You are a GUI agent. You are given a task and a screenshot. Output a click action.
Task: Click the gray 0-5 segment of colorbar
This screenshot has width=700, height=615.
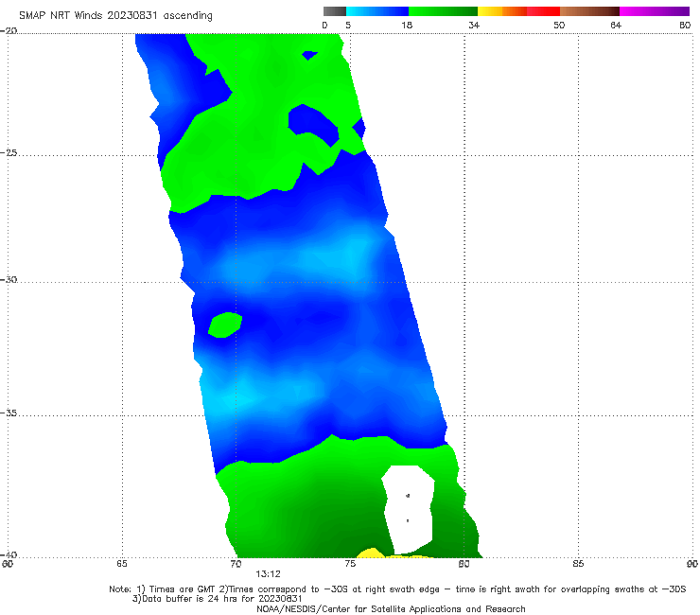click(x=335, y=11)
